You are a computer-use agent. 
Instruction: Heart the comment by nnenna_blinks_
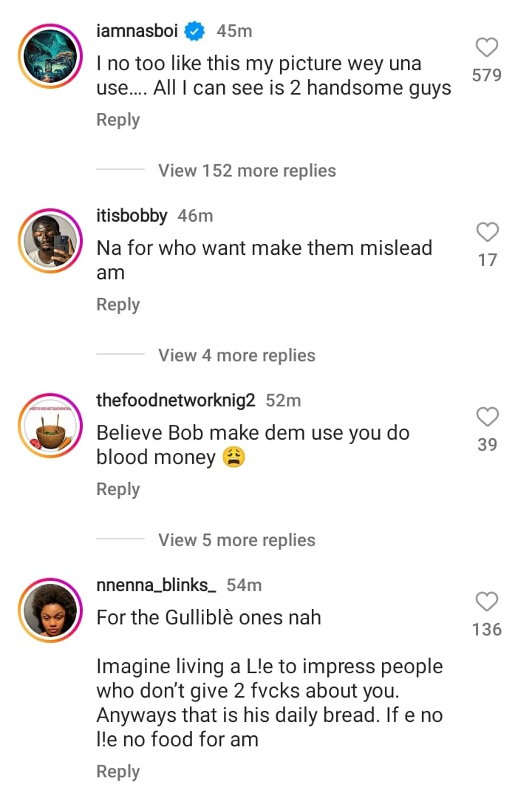coord(487,602)
